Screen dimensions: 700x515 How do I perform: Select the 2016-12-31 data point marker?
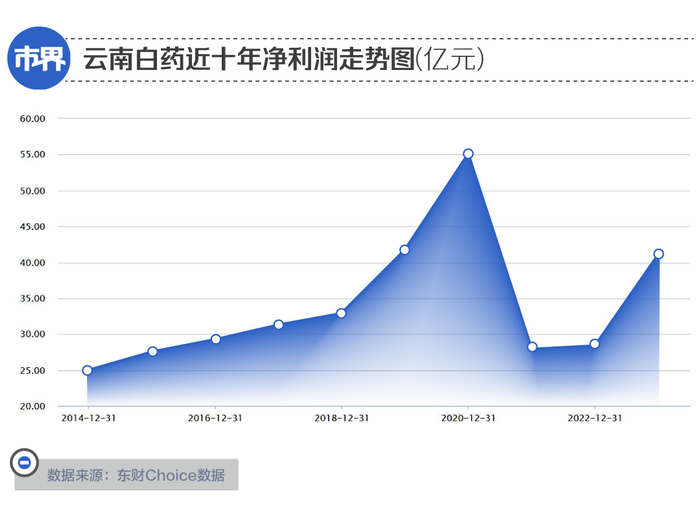(x=216, y=339)
